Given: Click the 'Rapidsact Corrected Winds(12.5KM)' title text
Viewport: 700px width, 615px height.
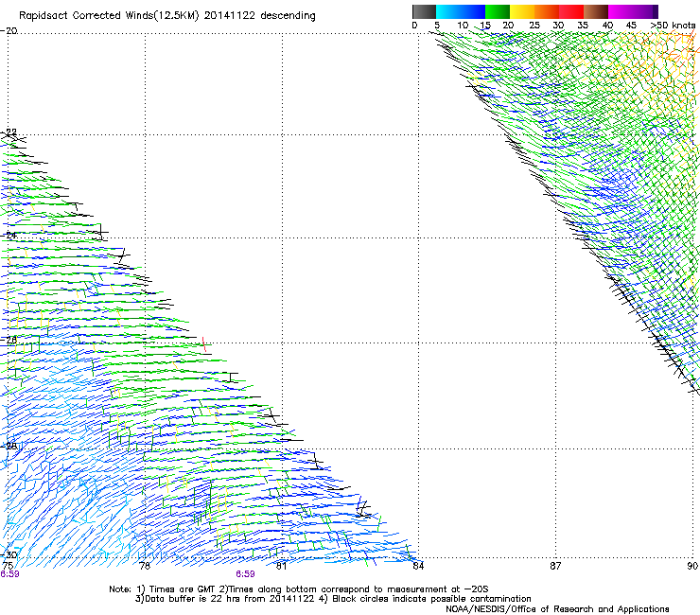Looking at the screenshot, I should (x=109, y=16).
